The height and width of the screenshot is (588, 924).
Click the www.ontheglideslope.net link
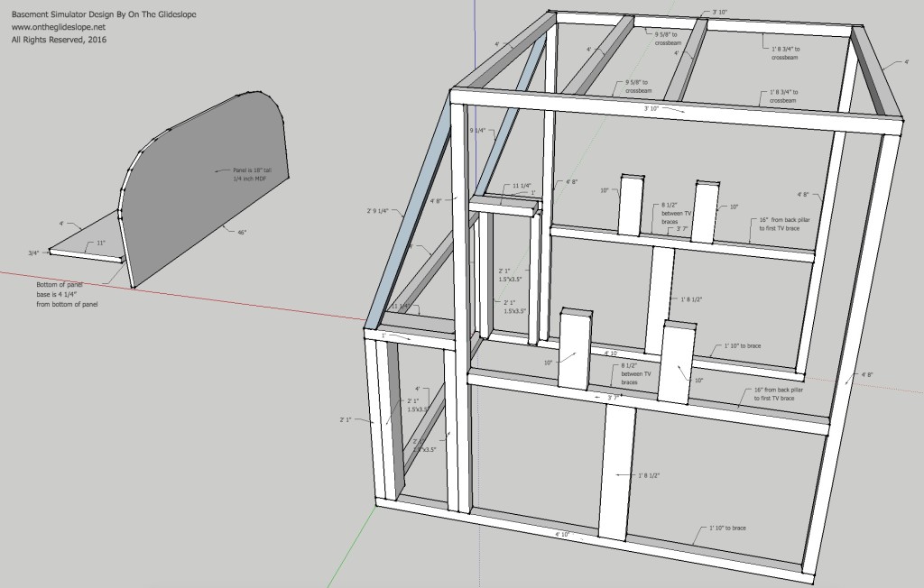click(x=58, y=27)
